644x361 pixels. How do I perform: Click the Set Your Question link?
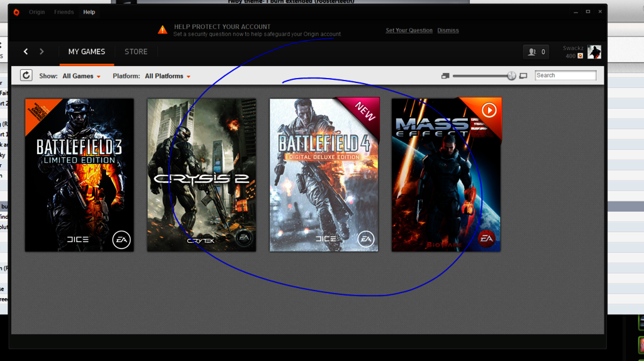point(409,30)
